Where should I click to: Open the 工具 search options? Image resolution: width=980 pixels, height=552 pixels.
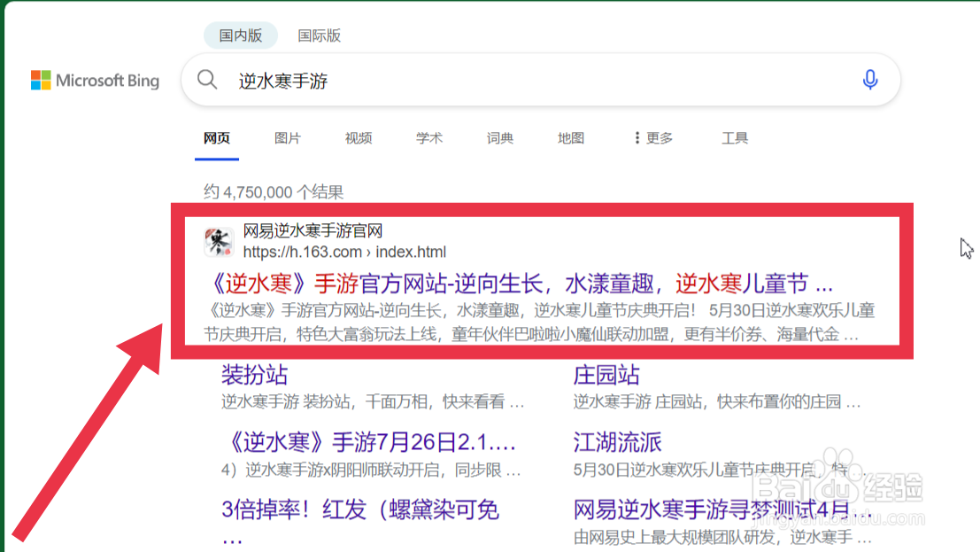[735, 137]
